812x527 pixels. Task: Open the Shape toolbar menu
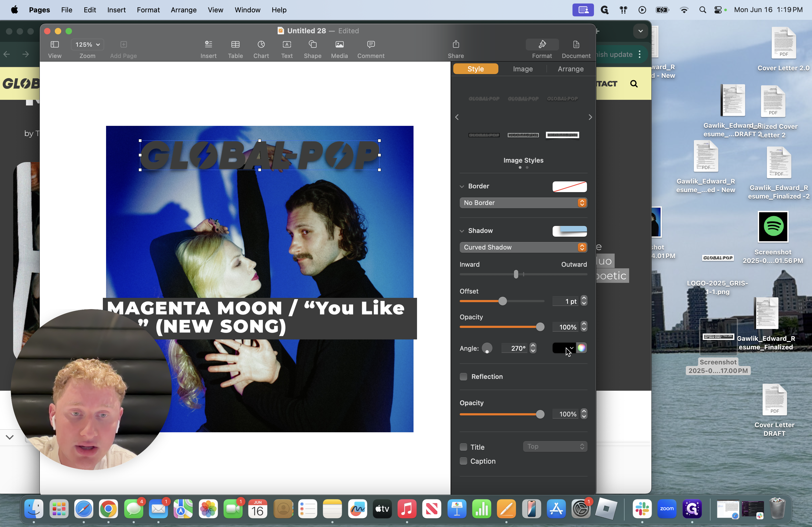[x=313, y=44]
